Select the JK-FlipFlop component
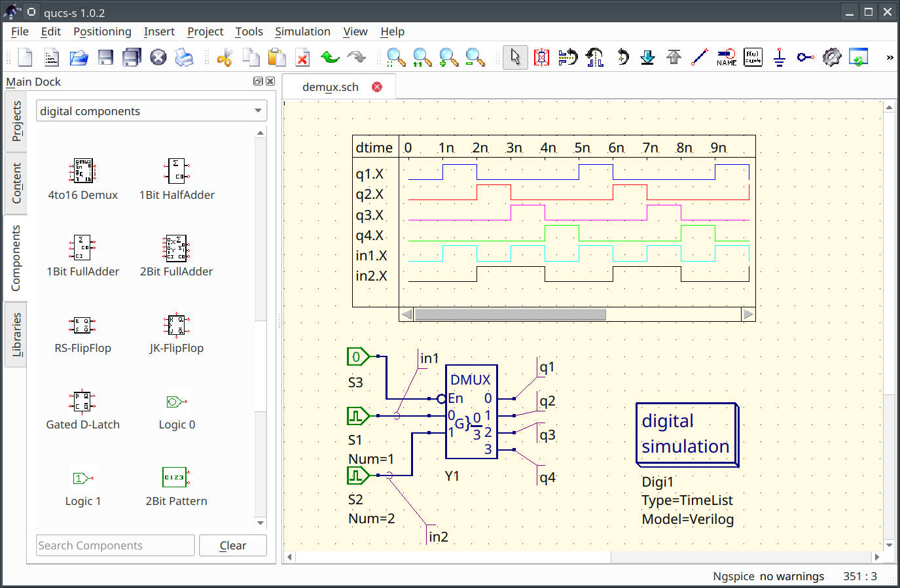The height and width of the screenshot is (588, 900). click(177, 333)
